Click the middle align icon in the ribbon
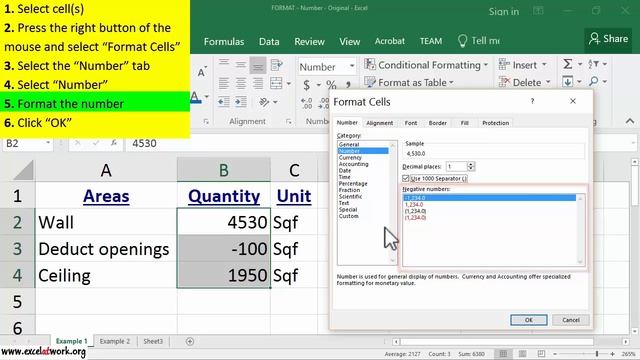This screenshot has height=360, width=640. pyautogui.click(x=241, y=64)
